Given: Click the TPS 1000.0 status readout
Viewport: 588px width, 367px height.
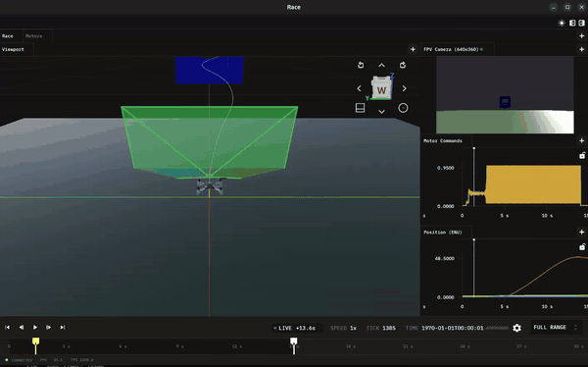Looking at the screenshot, I should point(82,360).
